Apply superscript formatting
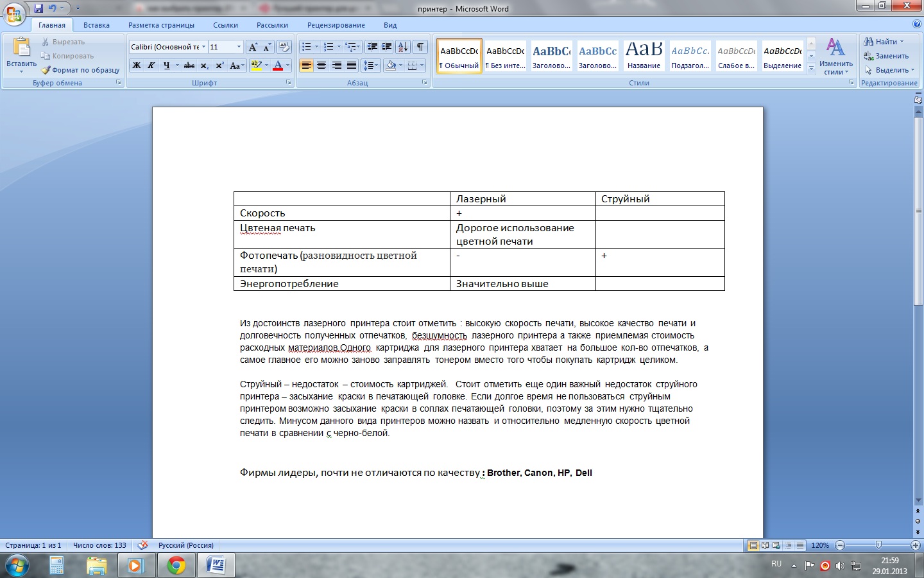 point(219,66)
